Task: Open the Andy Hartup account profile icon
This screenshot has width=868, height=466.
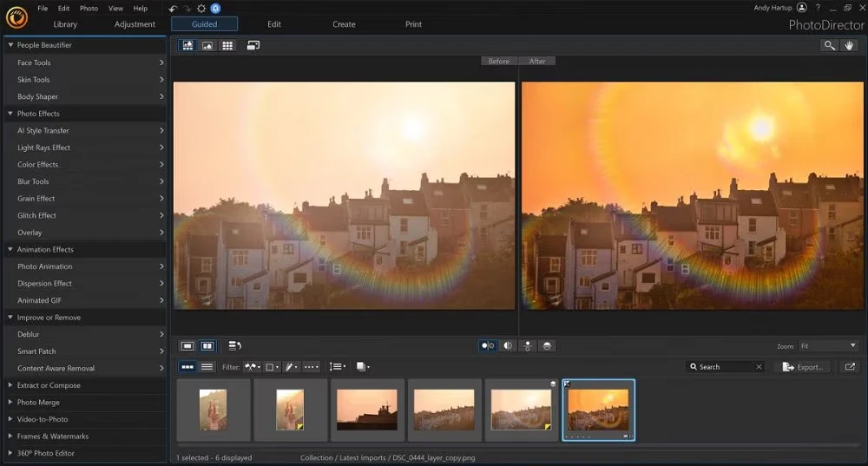Action: (801, 8)
